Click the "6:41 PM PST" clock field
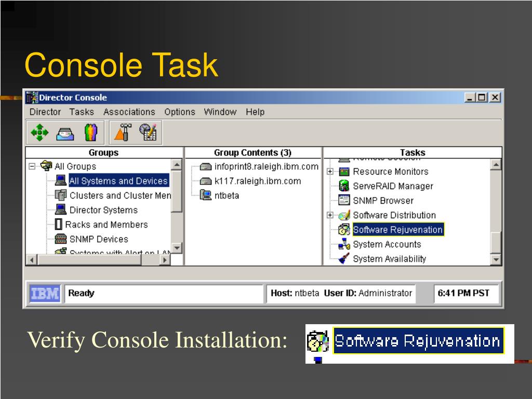532x399 pixels. [x=466, y=294]
